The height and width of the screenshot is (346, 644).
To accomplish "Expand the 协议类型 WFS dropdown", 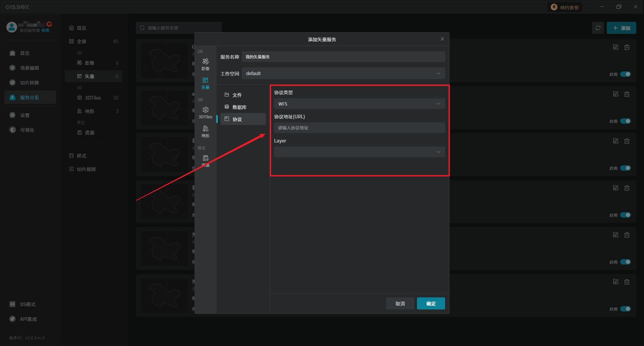I will tap(359, 104).
